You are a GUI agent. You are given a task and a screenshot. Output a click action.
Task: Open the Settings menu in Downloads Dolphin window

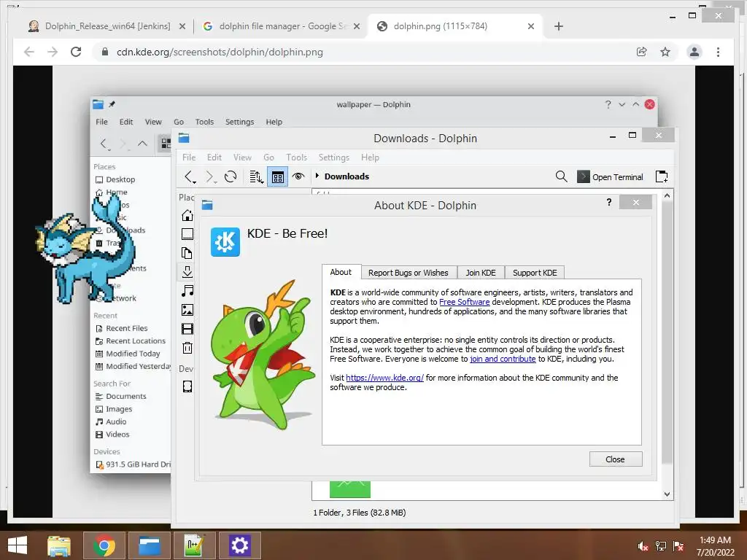334,157
